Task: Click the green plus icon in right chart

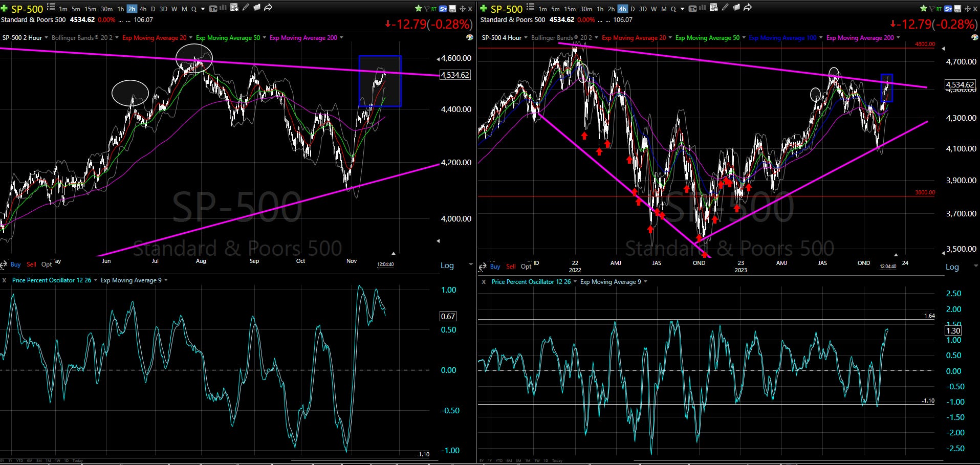Action: (x=484, y=9)
